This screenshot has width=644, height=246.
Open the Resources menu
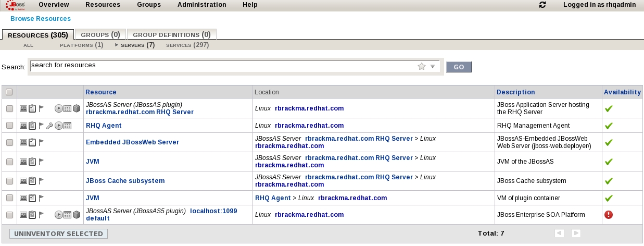click(103, 5)
